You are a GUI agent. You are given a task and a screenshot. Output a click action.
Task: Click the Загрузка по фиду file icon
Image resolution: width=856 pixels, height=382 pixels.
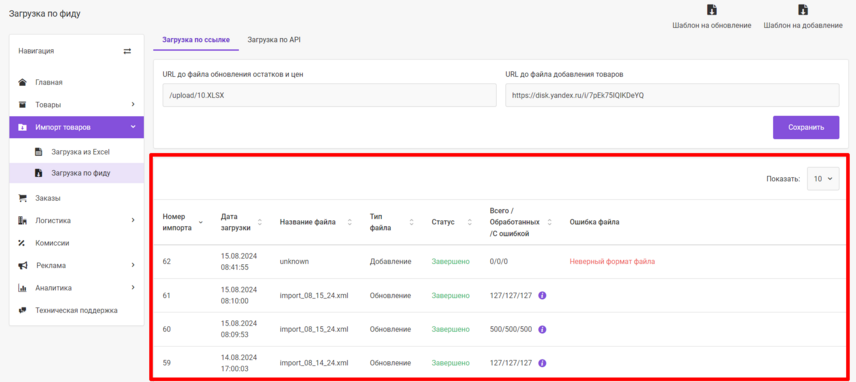pyautogui.click(x=39, y=173)
